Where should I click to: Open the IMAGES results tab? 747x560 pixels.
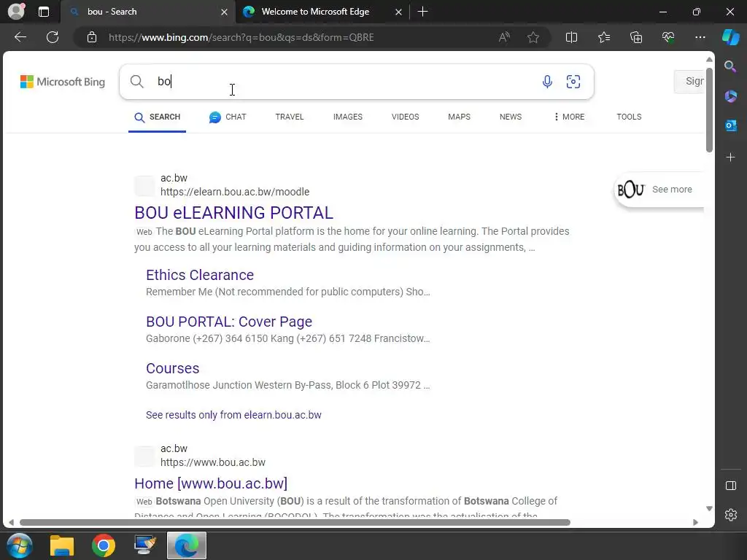click(x=348, y=117)
